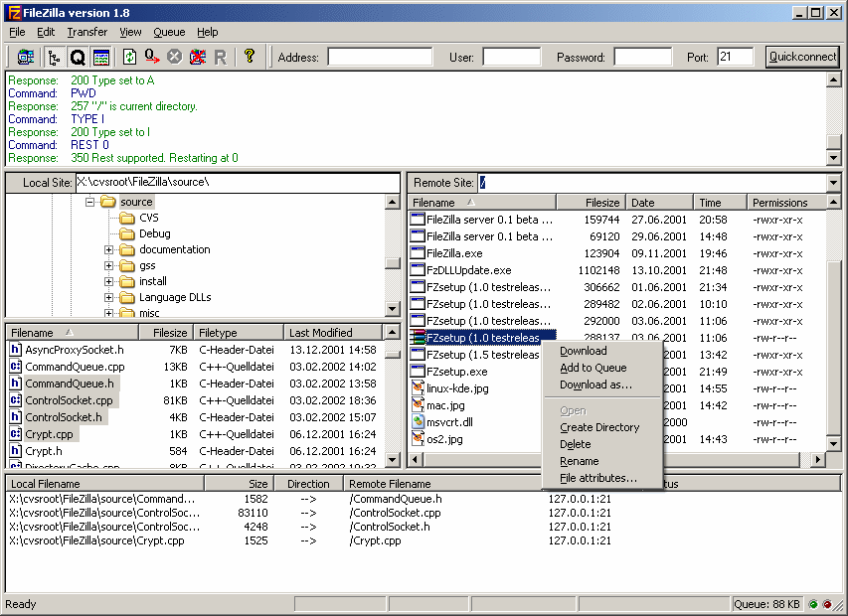Expand the documentation folder node

(x=109, y=250)
